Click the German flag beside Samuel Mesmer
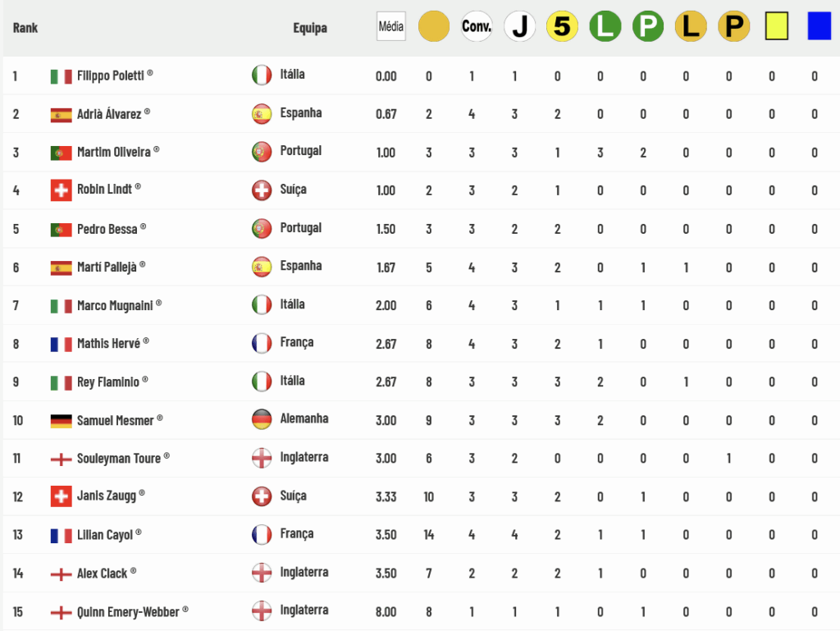The height and width of the screenshot is (631, 840). [61, 421]
